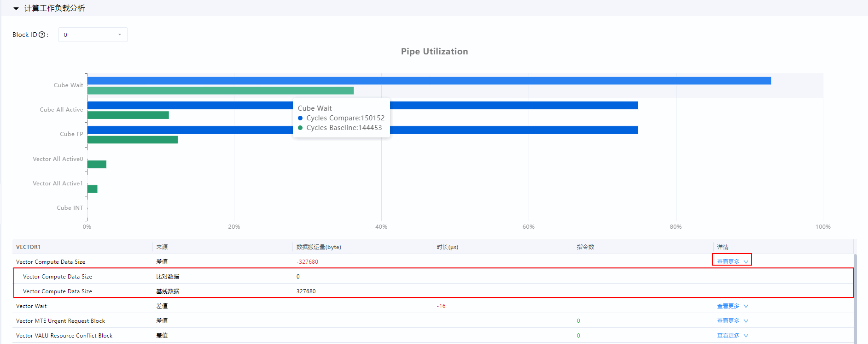868x344 pixels.
Task: Select the Vector Wait row name
Action: pos(31,306)
